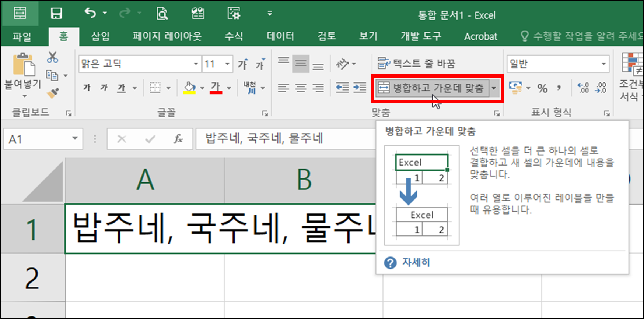The width and height of the screenshot is (644, 319).
Task: Open the Font Color dropdown arrow
Action: (x=229, y=88)
